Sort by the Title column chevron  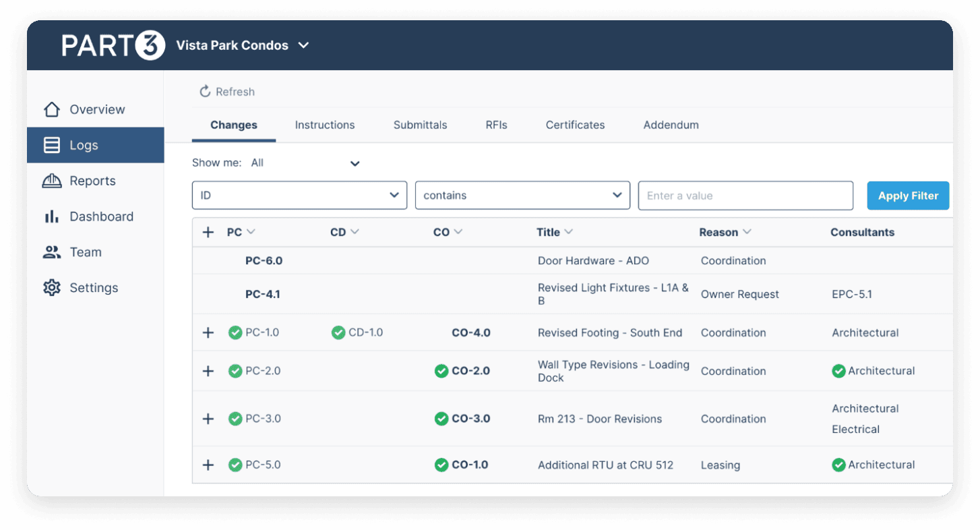coord(569,232)
